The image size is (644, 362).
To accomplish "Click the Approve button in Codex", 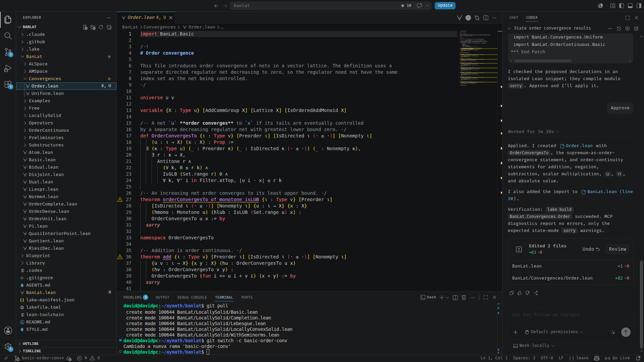I will [620, 108].
